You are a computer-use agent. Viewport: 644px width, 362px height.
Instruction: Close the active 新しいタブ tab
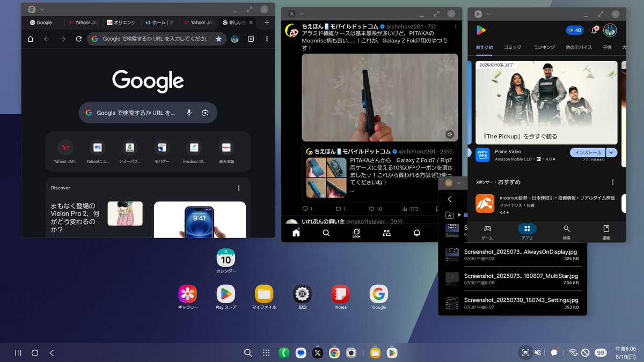pyautogui.click(x=252, y=23)
